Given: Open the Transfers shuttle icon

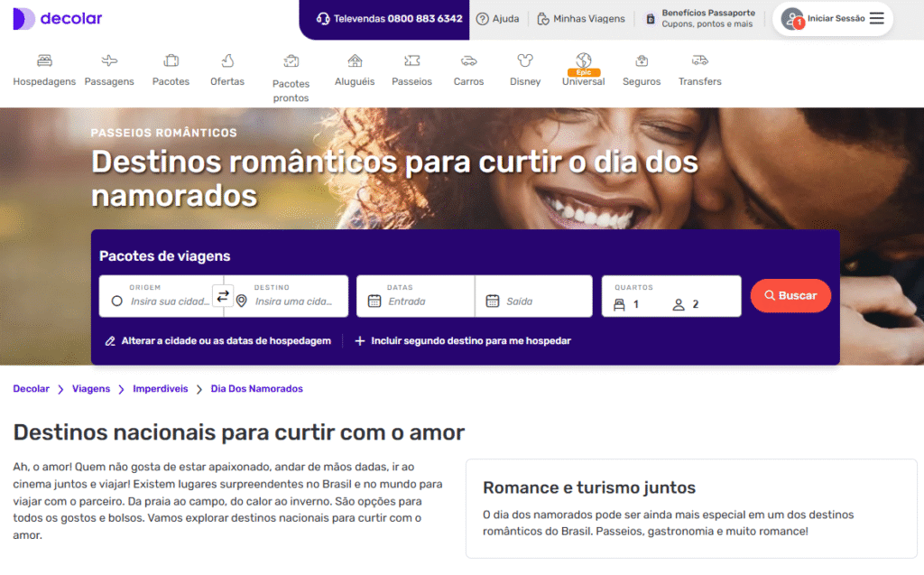Looking at the screenshot, I should coord(699,60).
